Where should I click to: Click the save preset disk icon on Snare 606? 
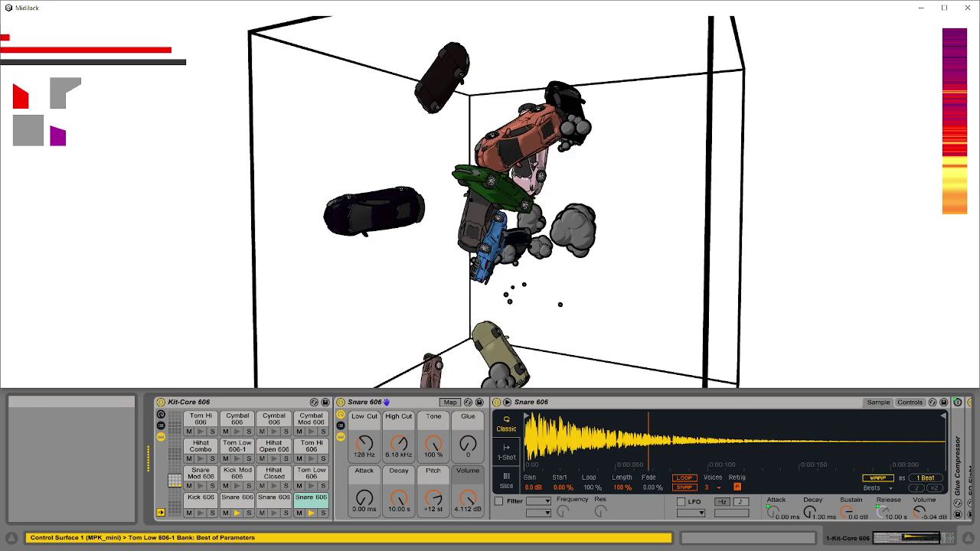pos(480,402)
